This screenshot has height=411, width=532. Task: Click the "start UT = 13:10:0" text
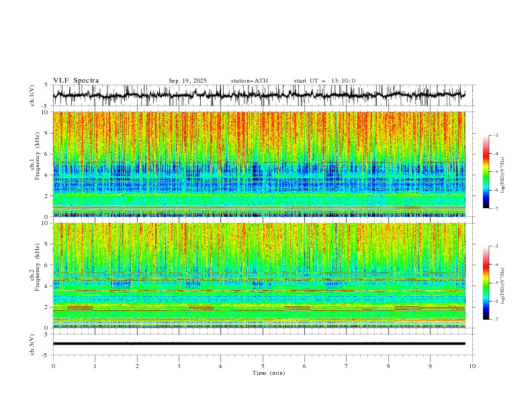pyautogui.click(x=324, y=81)
